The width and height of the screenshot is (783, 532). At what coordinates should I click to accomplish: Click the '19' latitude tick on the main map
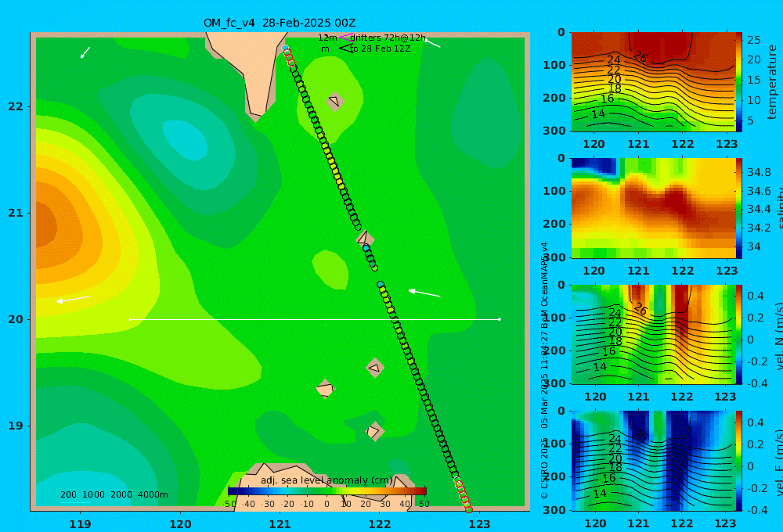click(x=16, y=426)
